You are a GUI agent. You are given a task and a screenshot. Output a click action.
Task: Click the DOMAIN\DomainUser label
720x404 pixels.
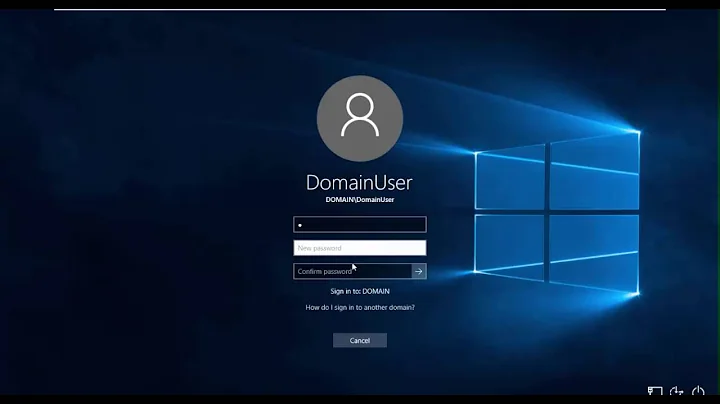pos(360,200)
